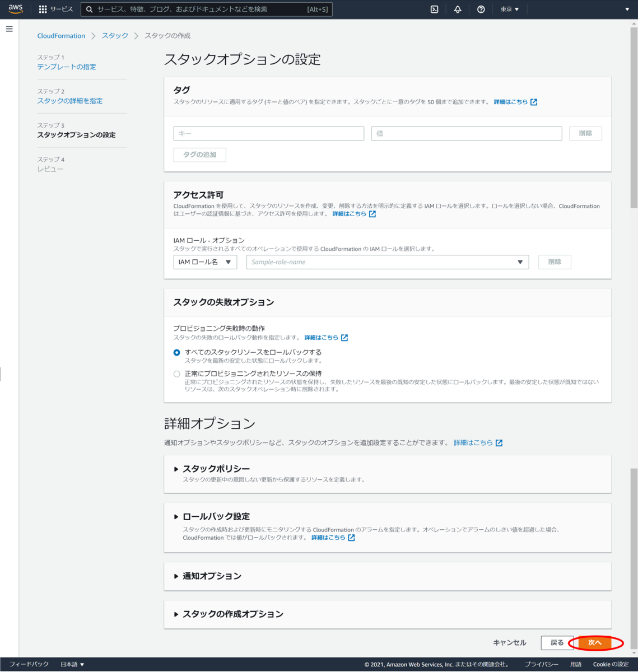Viewport: 638px width, 672px height.
Task: Click the orange 次へ button
Action: [595, 643]
